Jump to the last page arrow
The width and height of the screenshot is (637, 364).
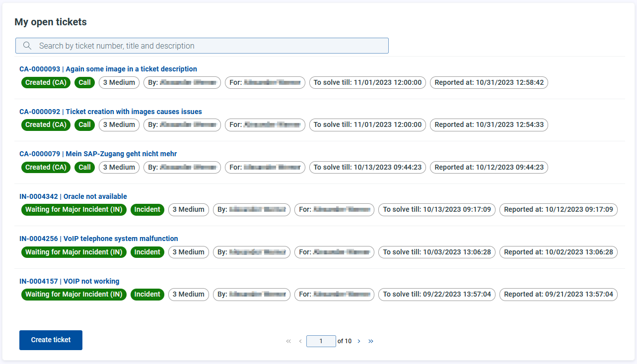pyautogui.click(x=371, y=341)
